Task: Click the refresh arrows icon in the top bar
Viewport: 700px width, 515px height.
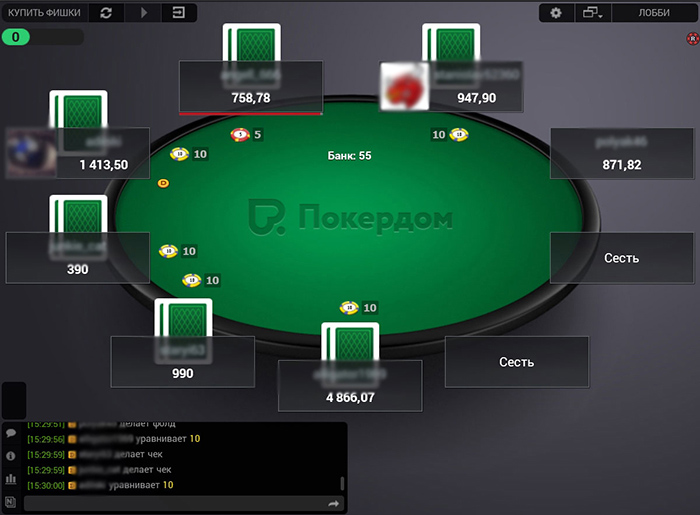Action: click(x=106, y=13)
